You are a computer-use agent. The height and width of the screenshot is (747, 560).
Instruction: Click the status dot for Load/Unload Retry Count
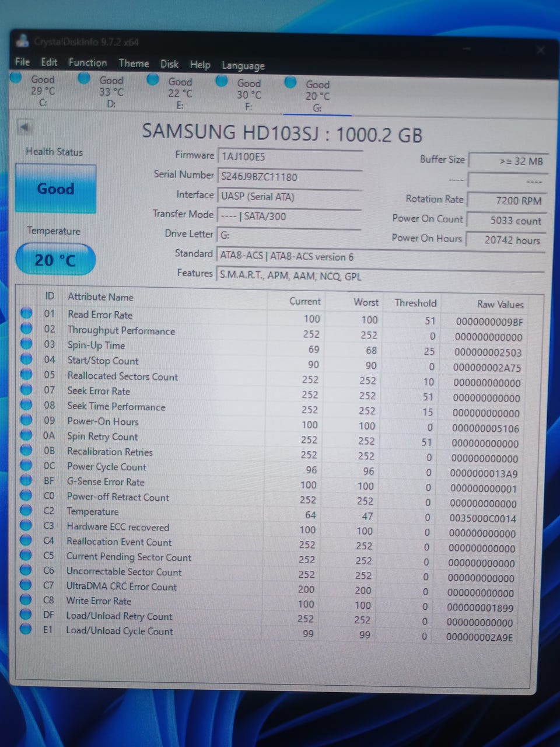pos(26,615)
